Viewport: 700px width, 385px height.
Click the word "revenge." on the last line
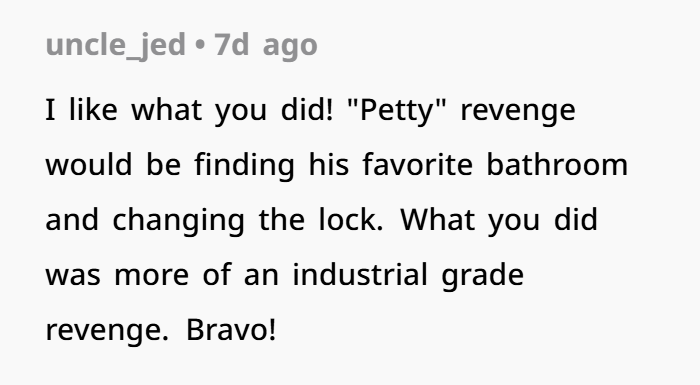(x=107, y=331)
